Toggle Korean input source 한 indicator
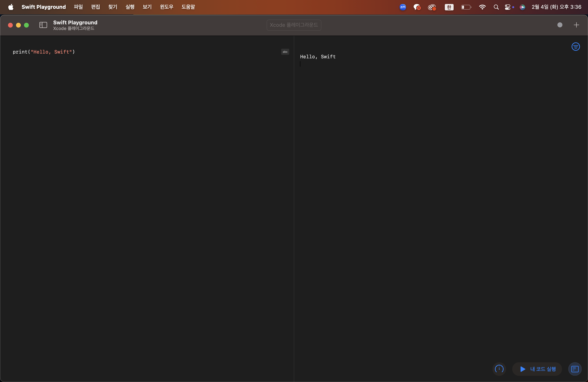 pos(449,7)
